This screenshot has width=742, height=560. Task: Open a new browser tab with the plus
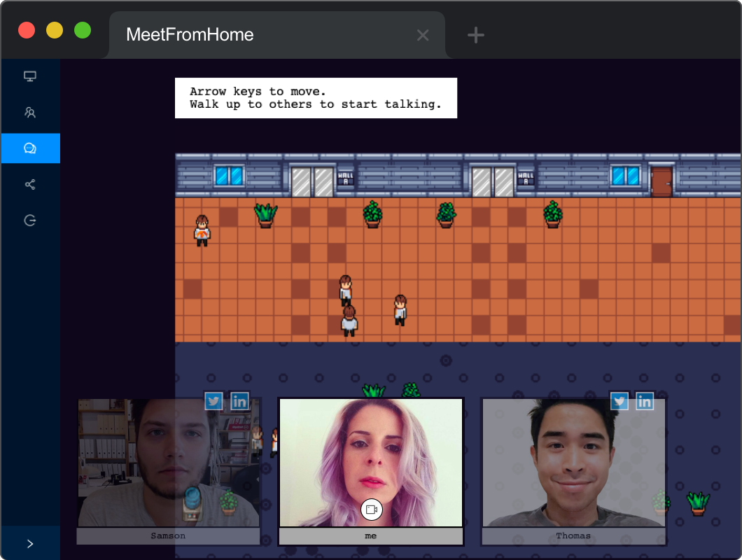coord(475,34)
